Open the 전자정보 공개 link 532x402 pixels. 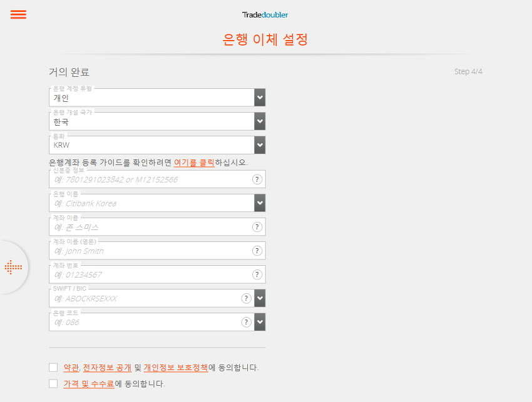pos(107,368)
